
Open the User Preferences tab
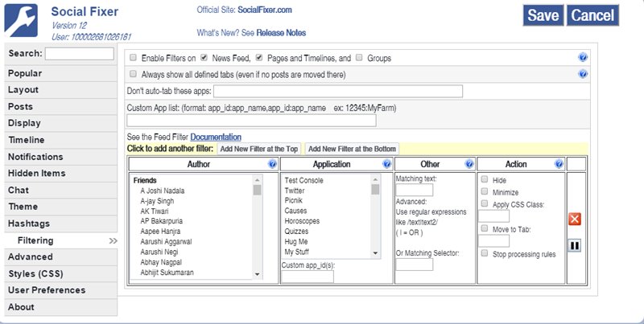pyautogui.click(x=60, y=290)
